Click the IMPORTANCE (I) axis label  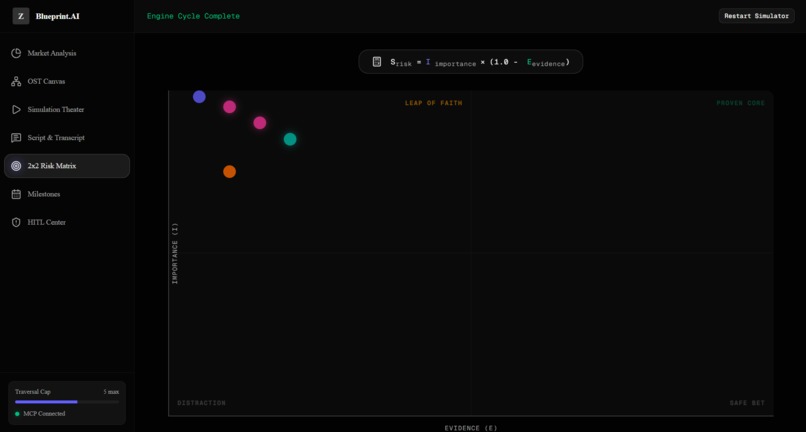tap(175, 254)
